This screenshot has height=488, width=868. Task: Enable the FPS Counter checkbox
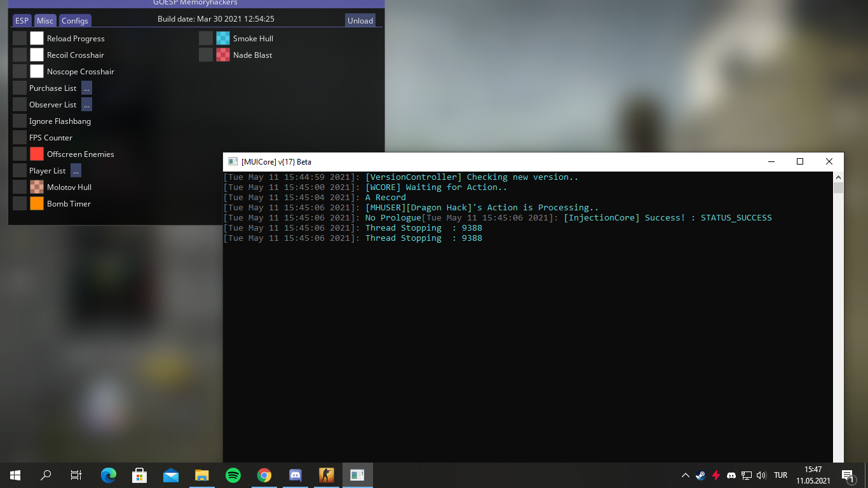point(20,137)
